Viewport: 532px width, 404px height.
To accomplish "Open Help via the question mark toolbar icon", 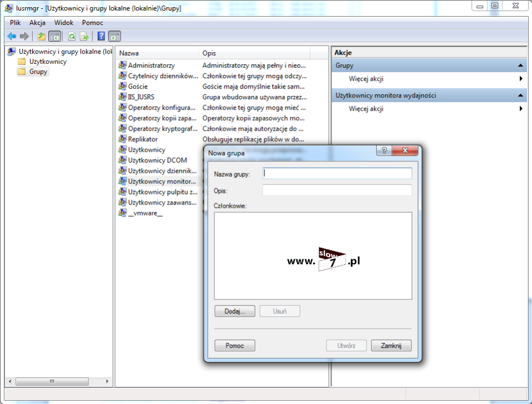I will [101, 36].
